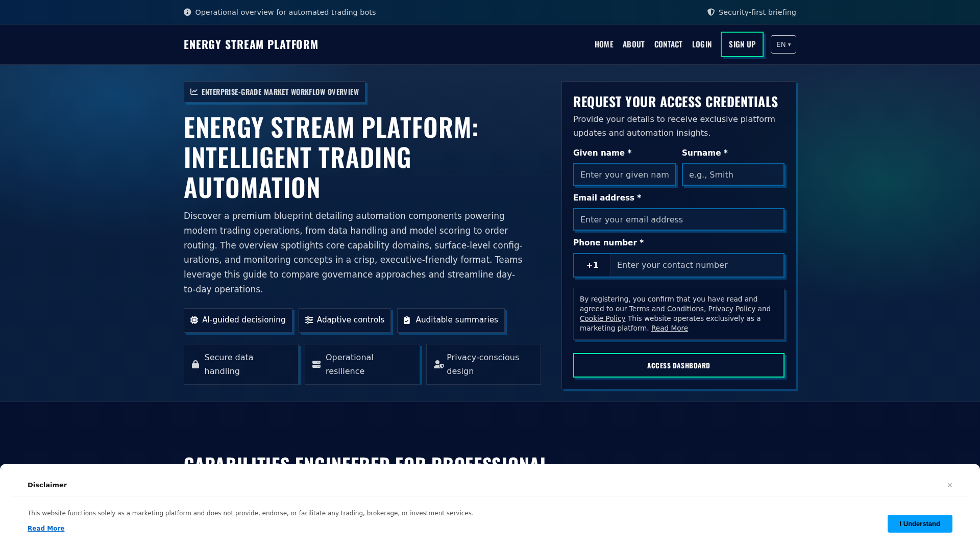The width and height of the screenshot is (980, 551).
Task: Click the AI-guided decisioning chip
Action: (x=238, y=320)
